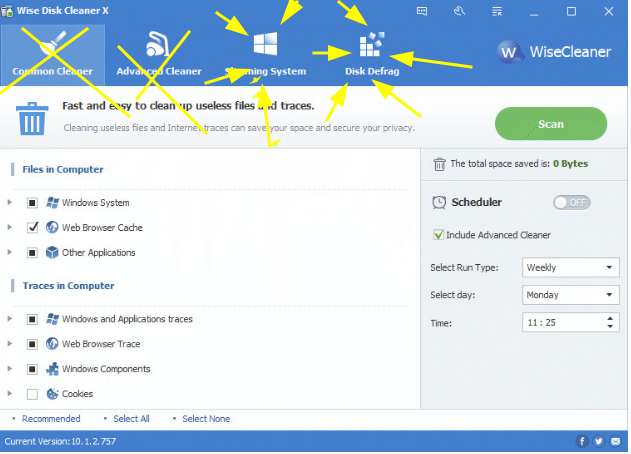The image size is (631, 454).
Task: Click the Windows System flag icon
Action: [52, 203]
